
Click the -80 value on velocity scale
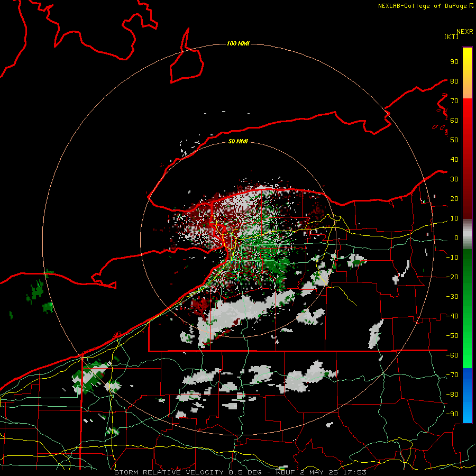pyautogui.click(x=452, y=395)
